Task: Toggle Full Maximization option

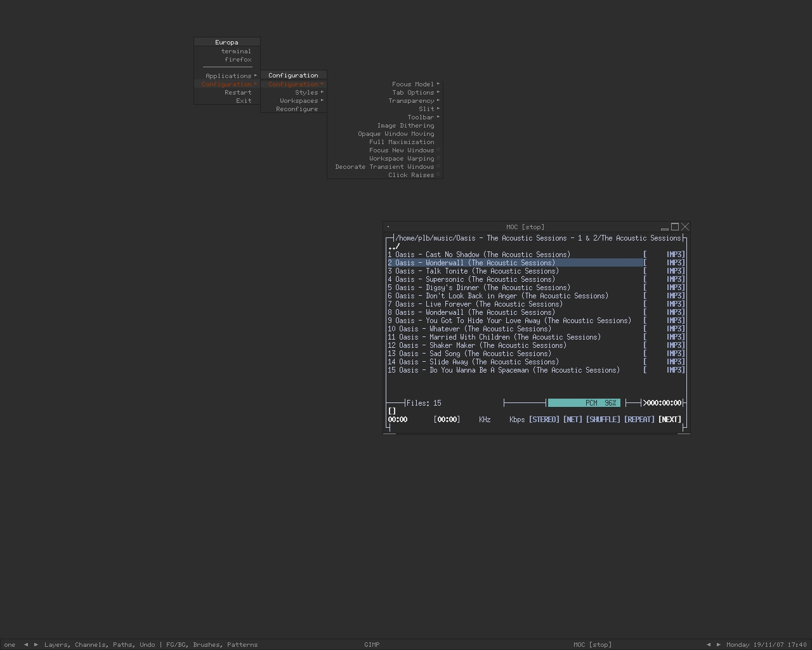Action: [x=385, y=142]
